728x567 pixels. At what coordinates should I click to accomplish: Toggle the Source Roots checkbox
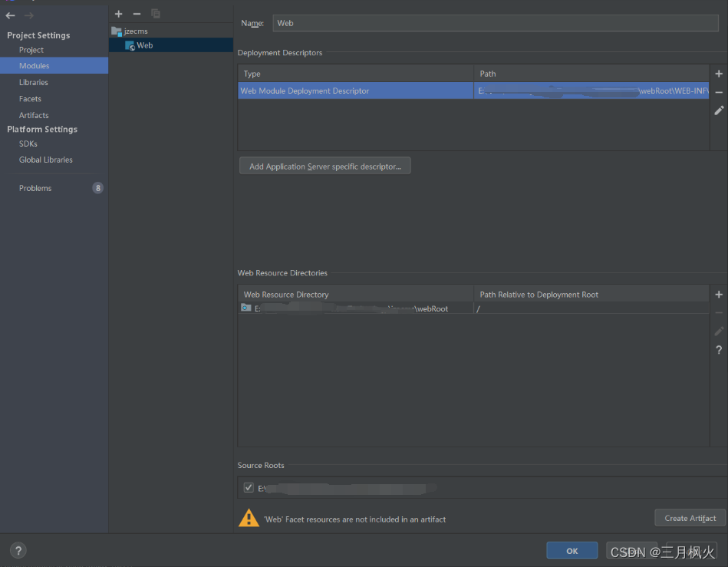pos(249,487)
